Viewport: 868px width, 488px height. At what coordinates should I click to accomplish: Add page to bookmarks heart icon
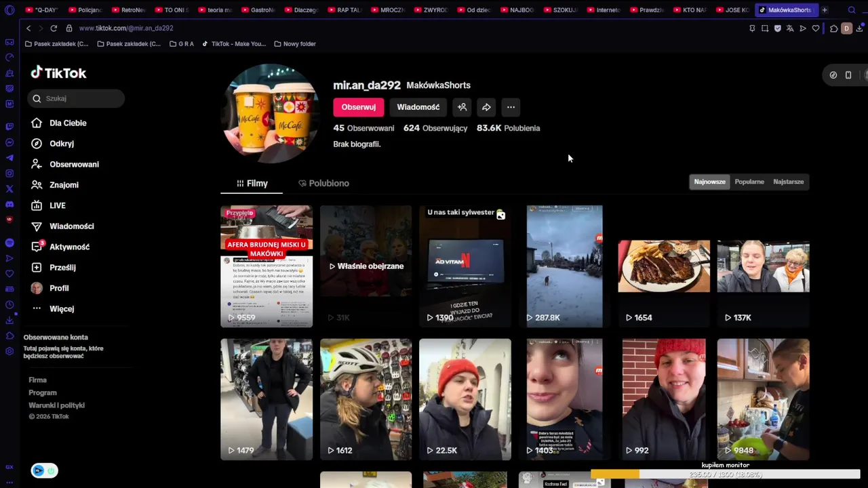816,28
